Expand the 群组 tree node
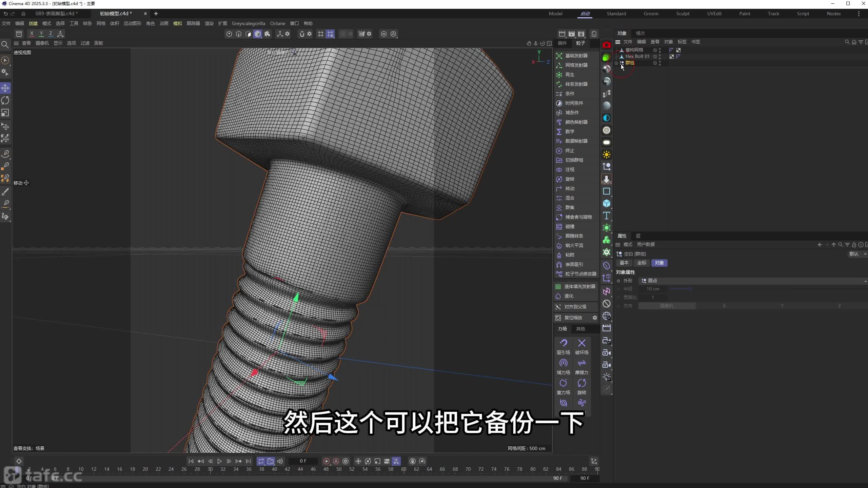This screenshot has width=868, height=488. point(616,63)
